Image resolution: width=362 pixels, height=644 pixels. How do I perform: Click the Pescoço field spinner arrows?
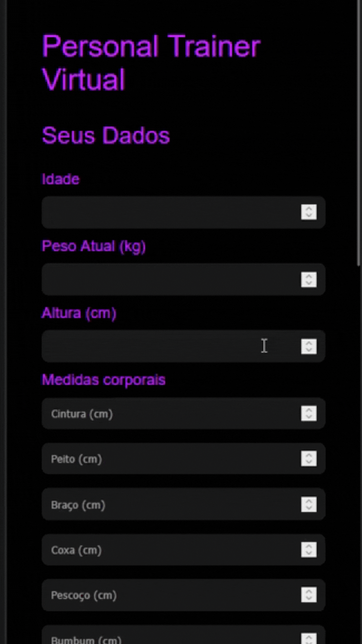click(309, 595)
